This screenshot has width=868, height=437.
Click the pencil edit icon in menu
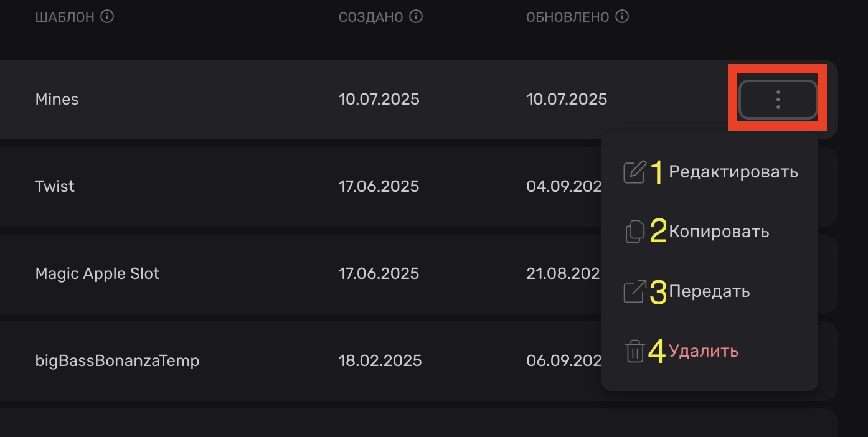[x=634, y=172]
